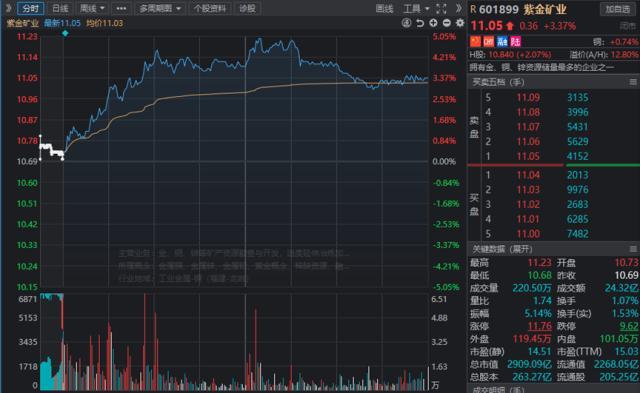Click the 买卖五档 (手) header

click(498, 82)
